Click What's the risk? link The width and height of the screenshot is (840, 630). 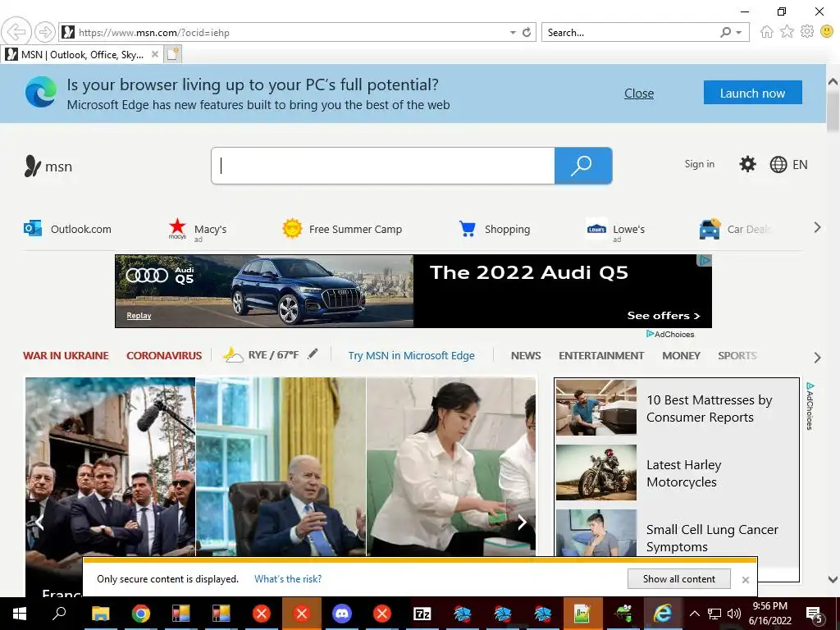pyautogui.click(x=288, y=579)
